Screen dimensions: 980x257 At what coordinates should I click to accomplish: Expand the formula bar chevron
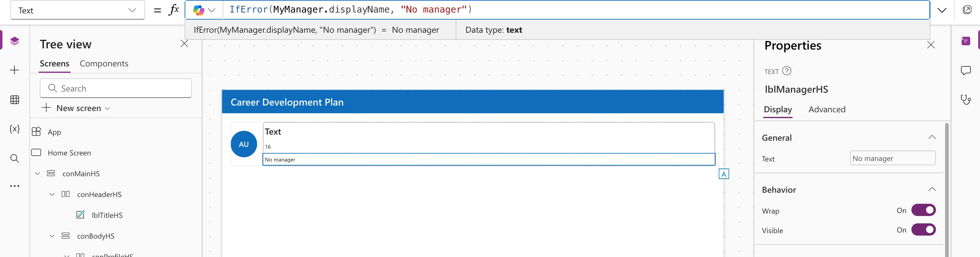[x=942, y=10]
